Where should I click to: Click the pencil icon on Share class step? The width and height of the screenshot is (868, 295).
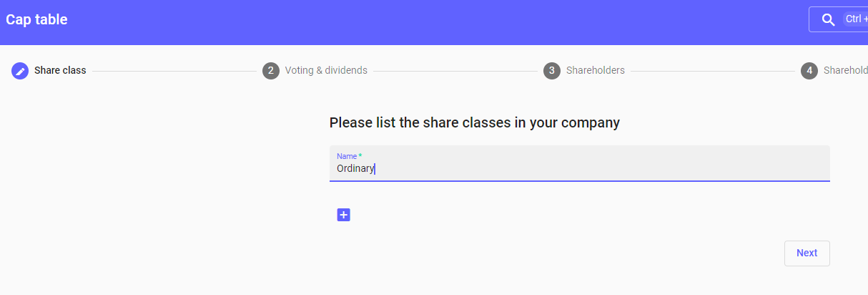[x=20, y=71]
